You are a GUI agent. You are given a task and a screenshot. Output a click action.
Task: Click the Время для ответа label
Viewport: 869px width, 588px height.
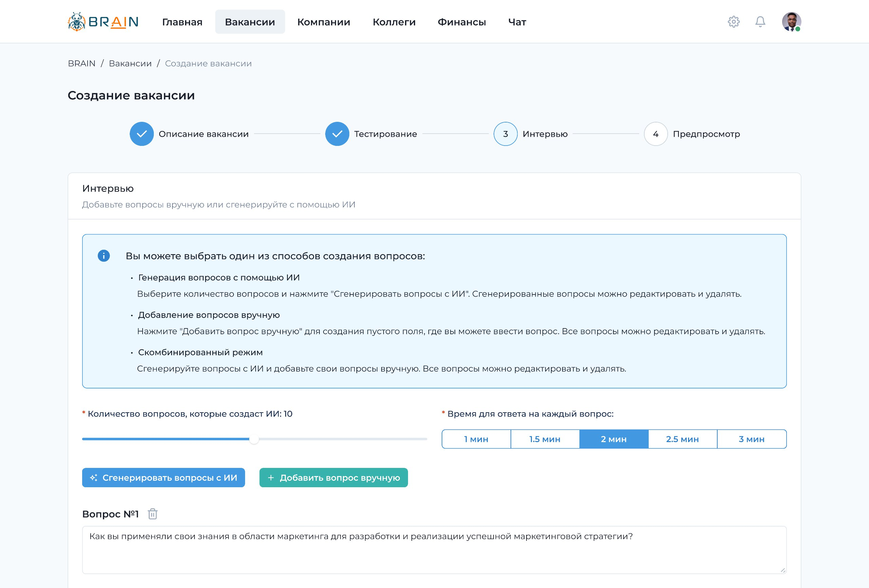pos(530,414)
